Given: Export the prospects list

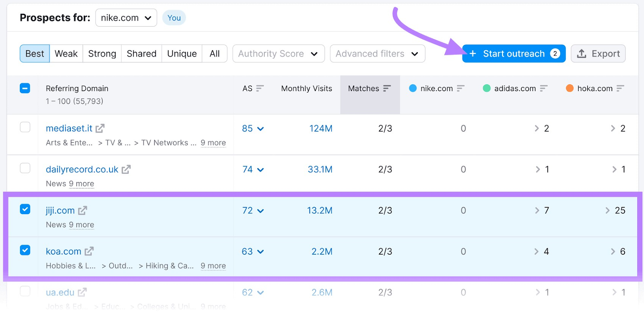Looking at the screenshot, I should pyautogui.click(x=598, y=54).
